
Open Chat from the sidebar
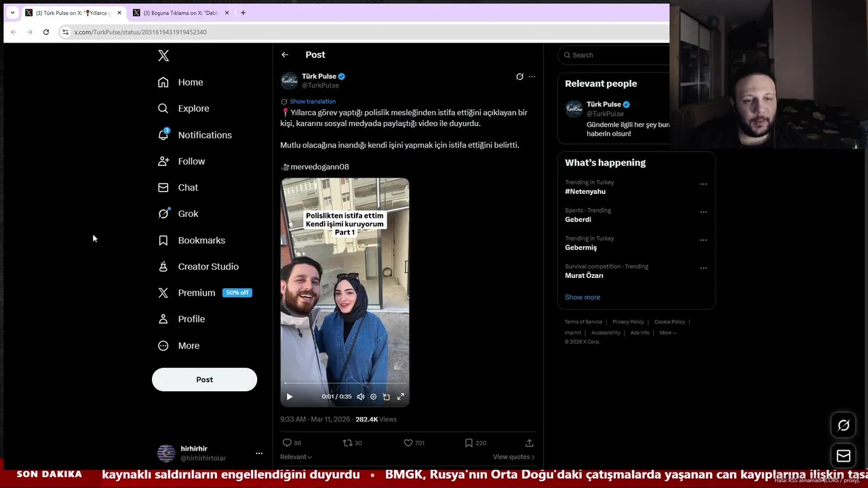tap(178, 188)
